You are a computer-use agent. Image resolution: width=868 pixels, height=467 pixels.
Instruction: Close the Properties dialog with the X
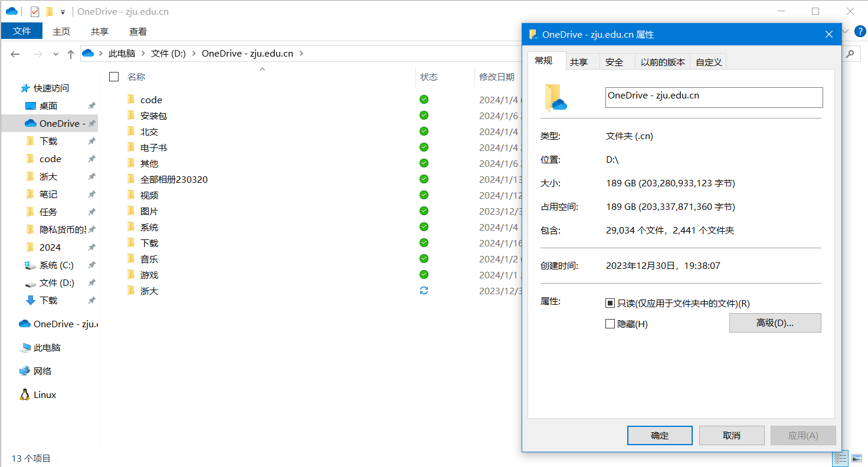(x=829, y=35)
